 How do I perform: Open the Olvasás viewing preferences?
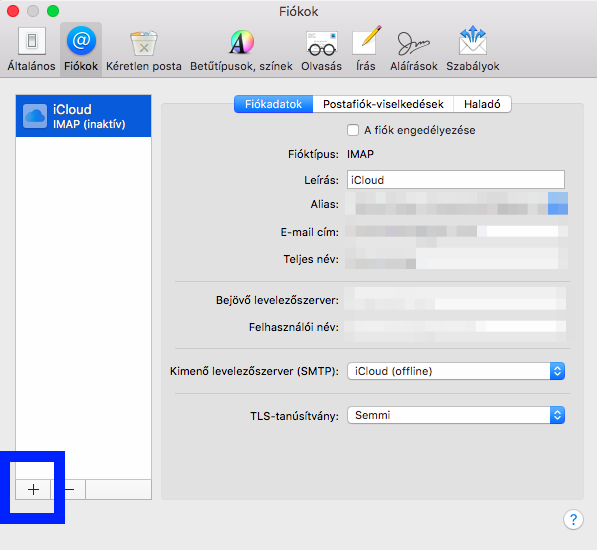321,49
